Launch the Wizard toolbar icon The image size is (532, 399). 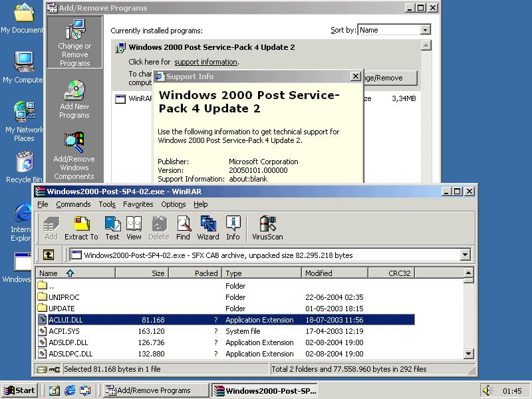click(x=208, y=227)
